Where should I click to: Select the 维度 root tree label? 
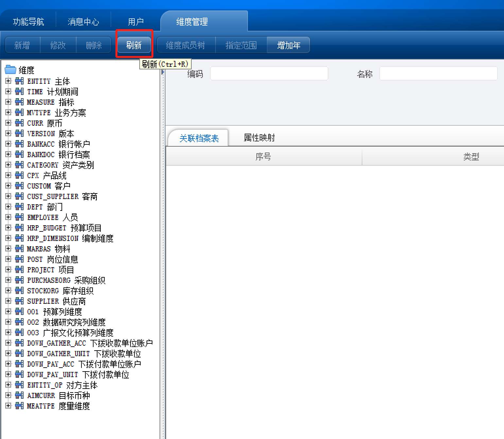click(26, 70)
